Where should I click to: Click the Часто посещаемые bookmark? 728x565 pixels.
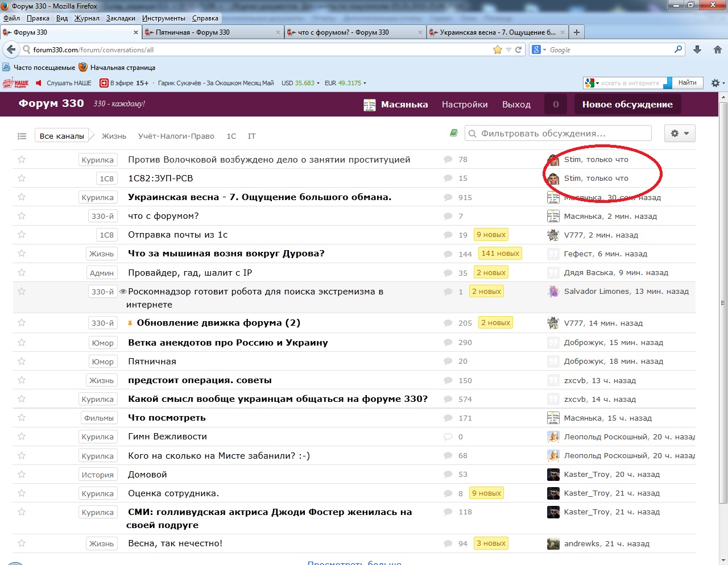pyautogui.click(x=39, y=67)
